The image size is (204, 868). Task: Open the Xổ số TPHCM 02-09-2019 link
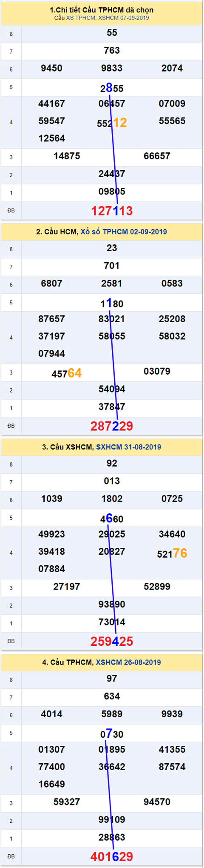pyautogui.click(x=124, y=232)
